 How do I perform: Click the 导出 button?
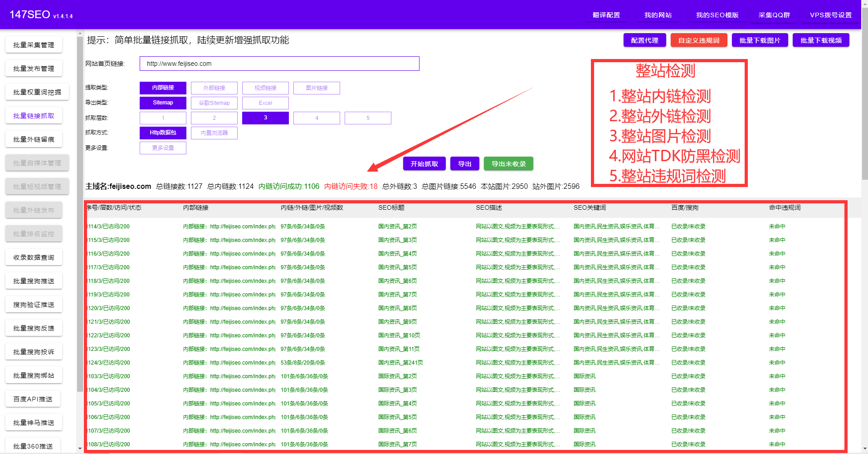(x=464, y=163)
